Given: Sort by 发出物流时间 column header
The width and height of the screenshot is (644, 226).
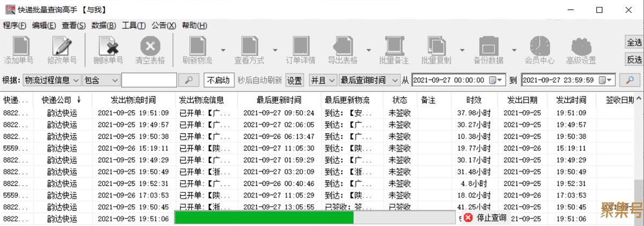Looking at the screenshot, I should [134, 100].
